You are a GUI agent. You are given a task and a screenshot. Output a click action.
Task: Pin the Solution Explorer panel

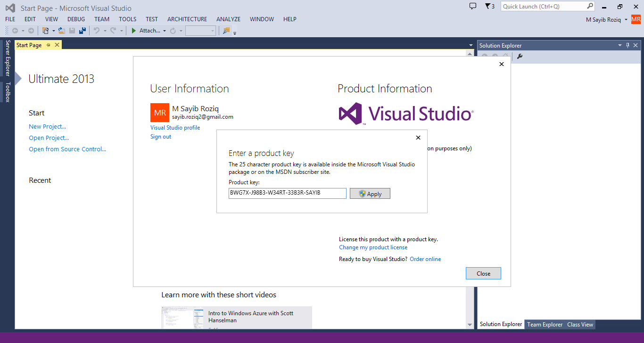(x=627, y=45)
